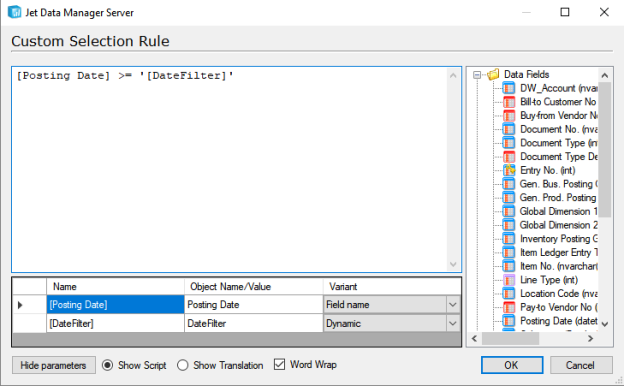Click the Cancel button

[x=581, y=365]
